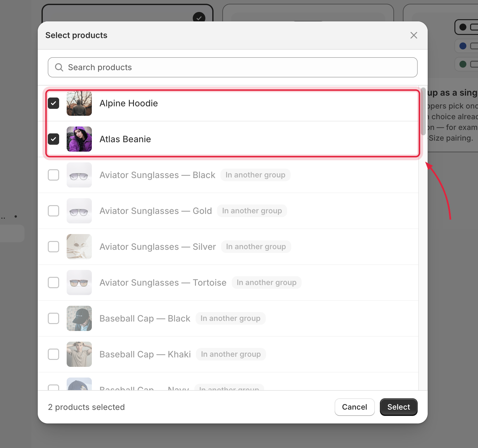Close the Select products dialog
The image size is (478, 448).
414,35
